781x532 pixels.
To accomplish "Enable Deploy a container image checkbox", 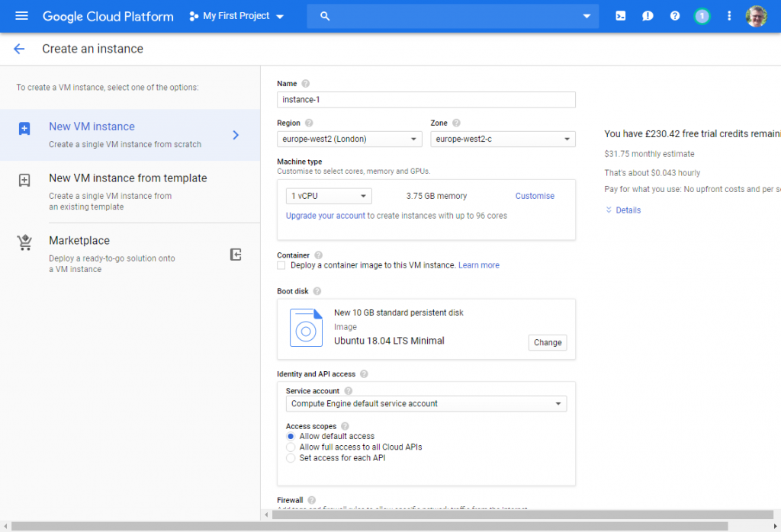I will pyautogui.click(x=281, y=265).
